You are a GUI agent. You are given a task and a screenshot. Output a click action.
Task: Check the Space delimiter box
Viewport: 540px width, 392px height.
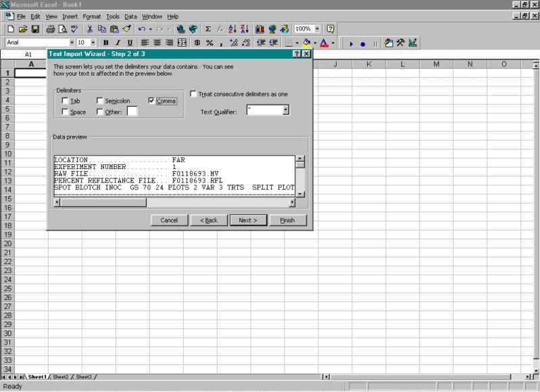[65, 112]
